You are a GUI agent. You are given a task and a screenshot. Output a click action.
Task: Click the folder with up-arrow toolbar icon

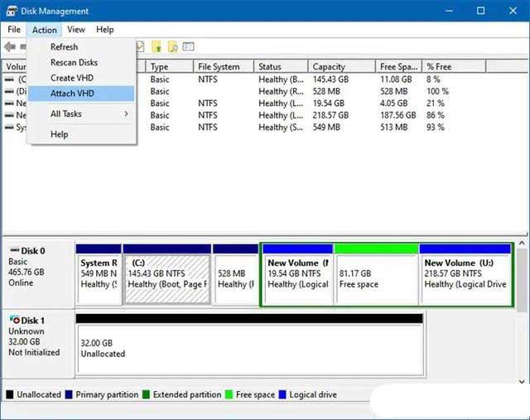click(x=157, y=47)
